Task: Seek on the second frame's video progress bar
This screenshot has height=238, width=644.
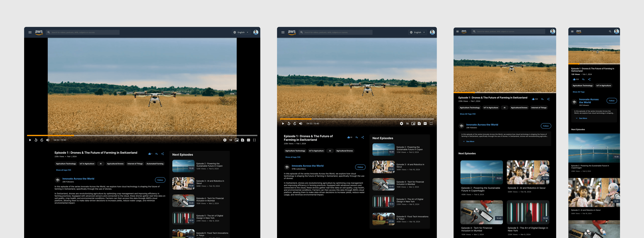Action: tap(357, 119)
